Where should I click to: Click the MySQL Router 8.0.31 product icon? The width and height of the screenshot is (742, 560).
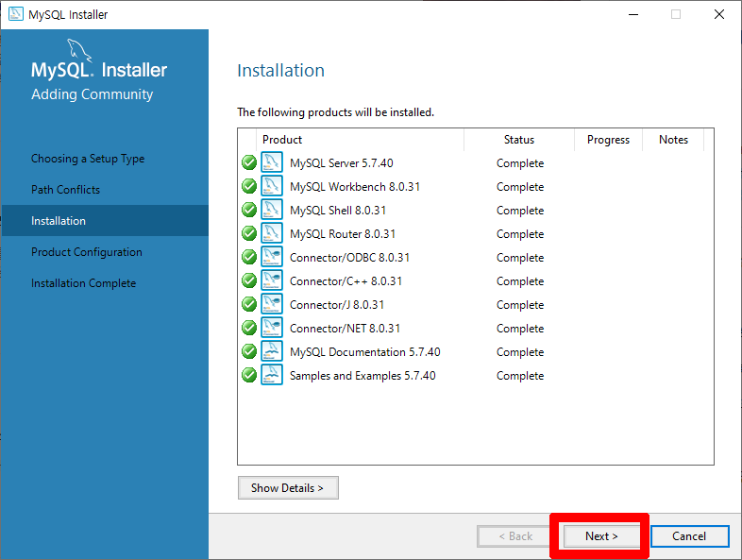(272, 233)
